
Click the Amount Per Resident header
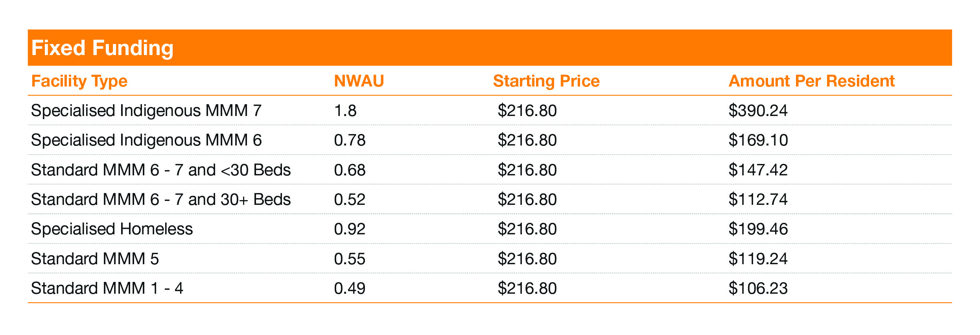point(812,81)
